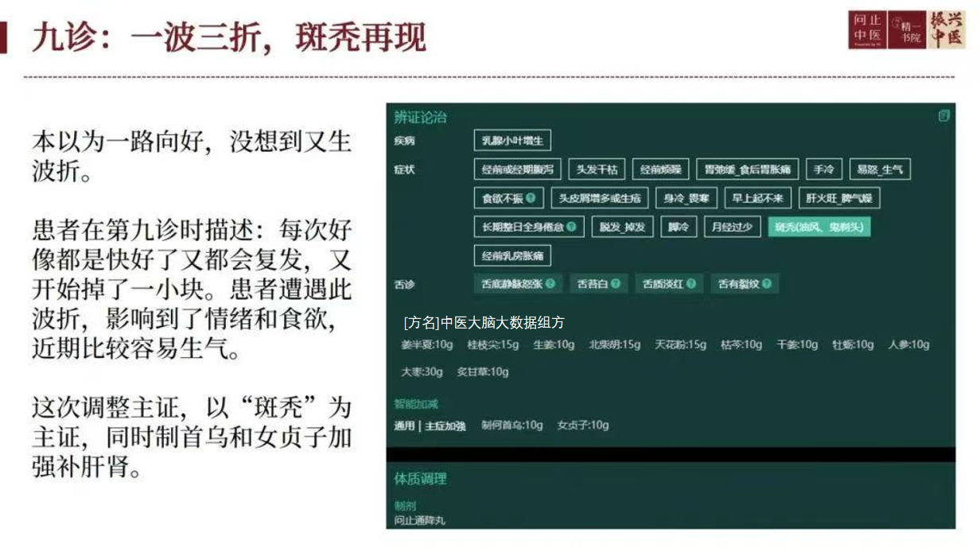980x552 pixels.
Task: Click the 制剂 label
Action: coord(405,506)
